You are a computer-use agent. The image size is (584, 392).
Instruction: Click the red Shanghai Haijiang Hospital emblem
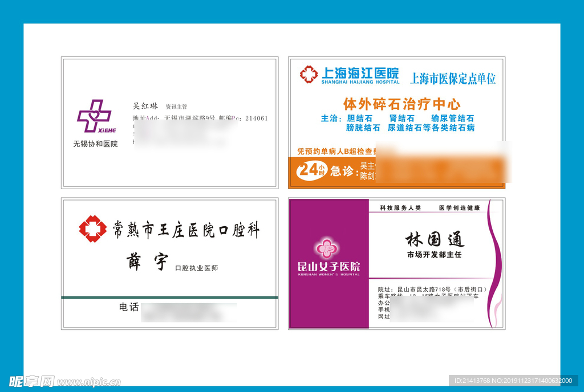(309, 74)
